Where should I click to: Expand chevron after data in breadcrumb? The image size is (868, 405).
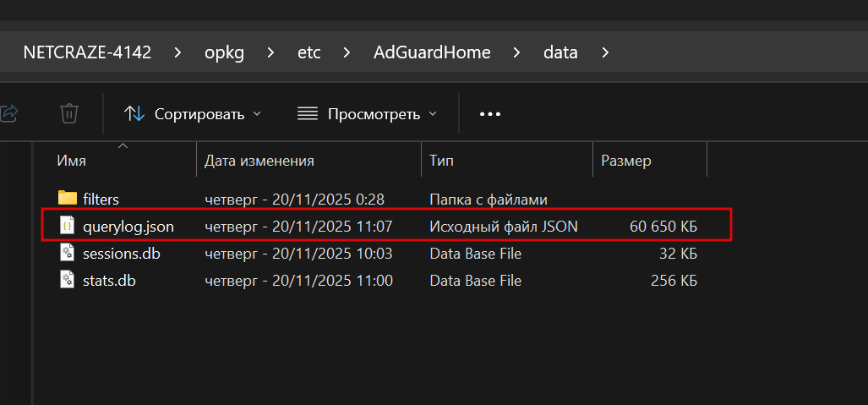604,52
